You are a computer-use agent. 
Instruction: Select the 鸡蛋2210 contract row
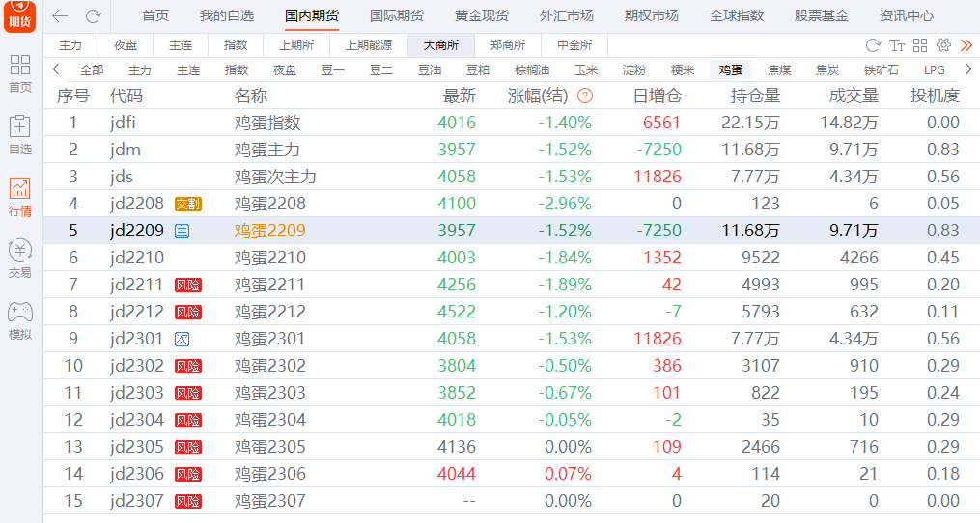(x=270, y=258)
